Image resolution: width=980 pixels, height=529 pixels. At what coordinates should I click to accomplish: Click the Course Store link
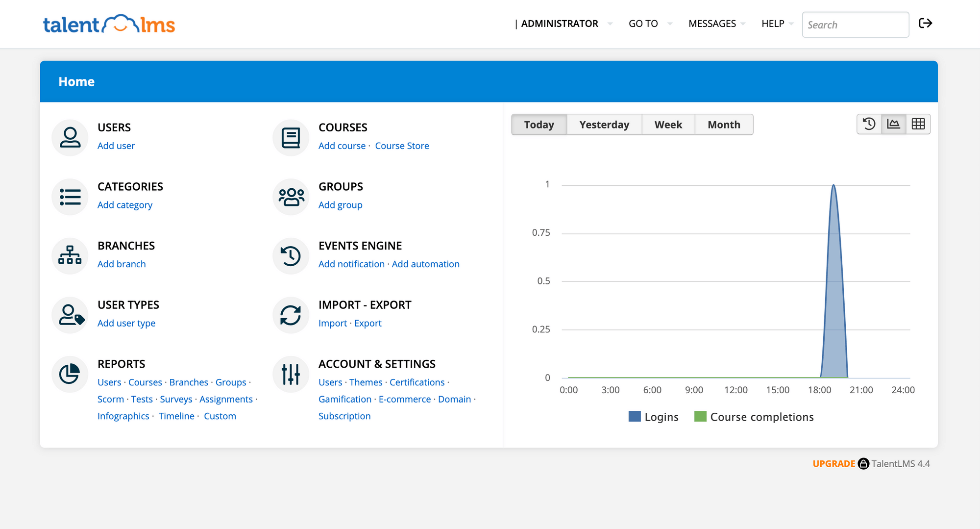tap(402, 146)
